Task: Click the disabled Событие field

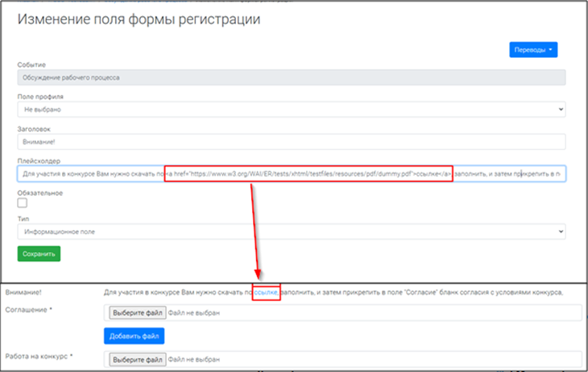Action: pyautogui.click(x=291, y=78)
